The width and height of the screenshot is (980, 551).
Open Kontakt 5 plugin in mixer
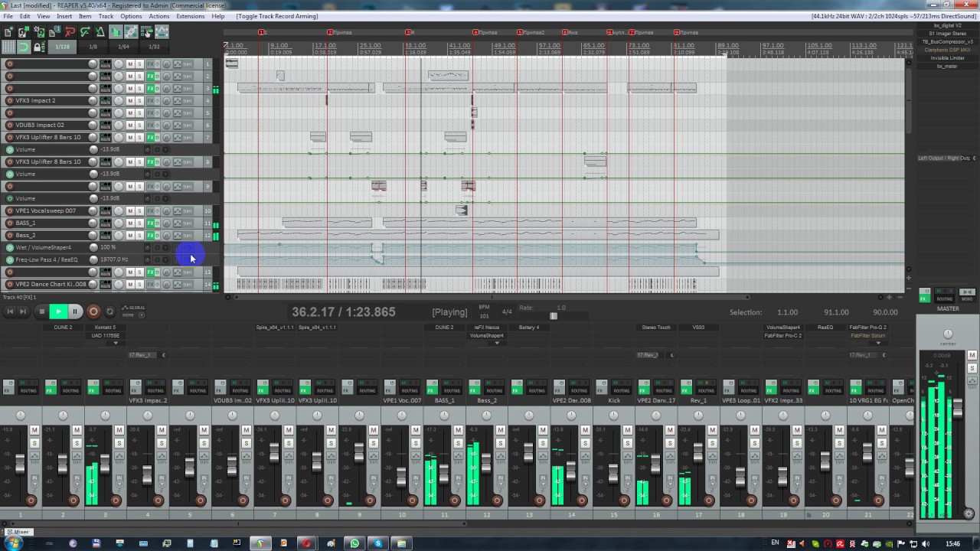click(105, 328)
